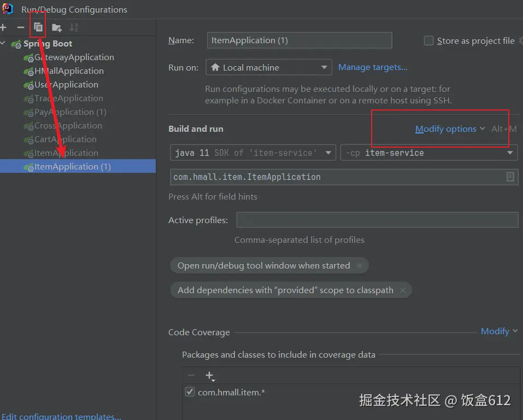Open Edit configuration templates link
The height and width of the screenshot is (420, 523).
[x=61, y=416]
